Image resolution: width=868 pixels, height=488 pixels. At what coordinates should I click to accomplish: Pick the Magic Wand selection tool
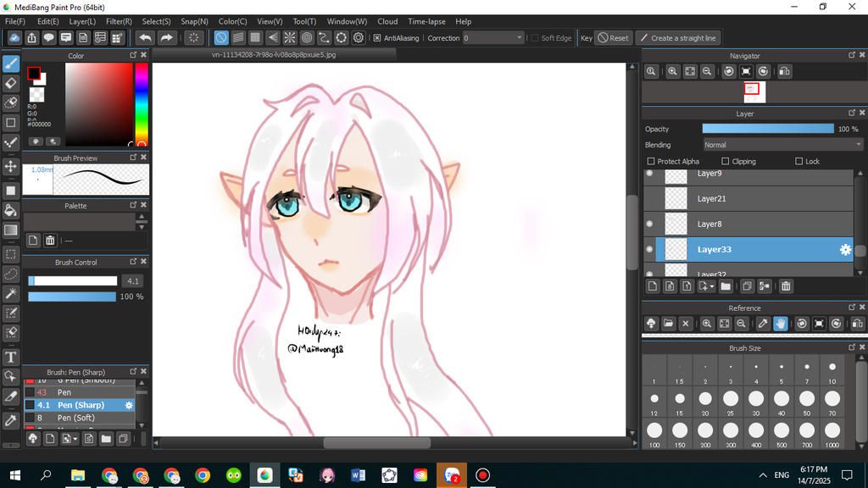click(x=11, y=293)
